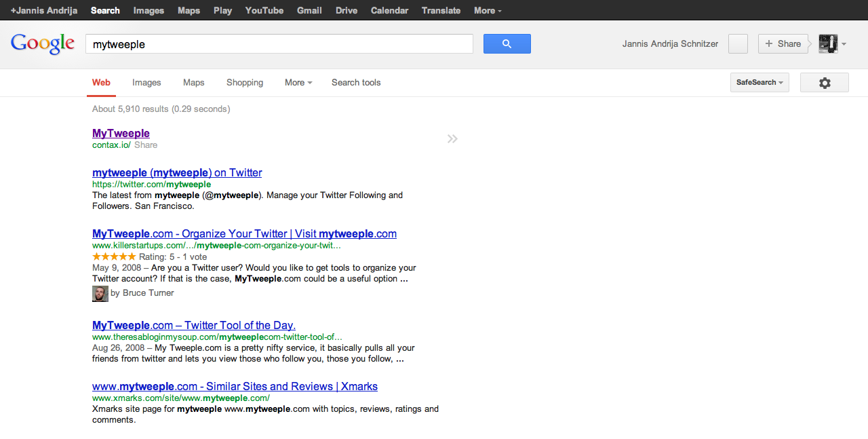The width and height of the screenshot is (868, 439).
Task: Switch to the Images search tab
Action: point(146,83)
